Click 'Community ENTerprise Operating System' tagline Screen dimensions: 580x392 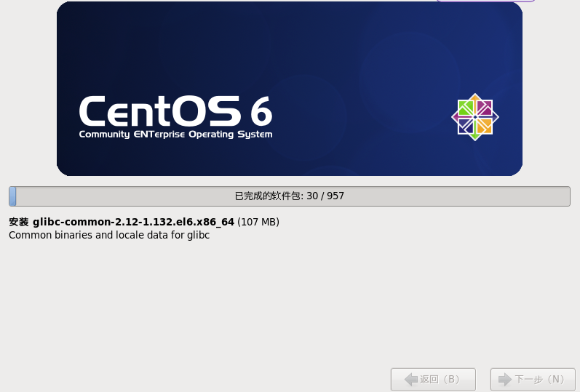(175, 135)
